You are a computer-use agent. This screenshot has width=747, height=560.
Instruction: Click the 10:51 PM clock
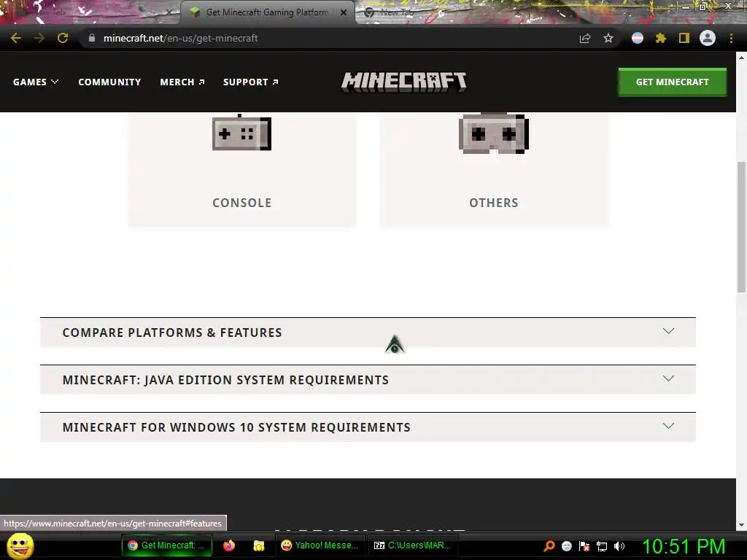click(684, 546)
